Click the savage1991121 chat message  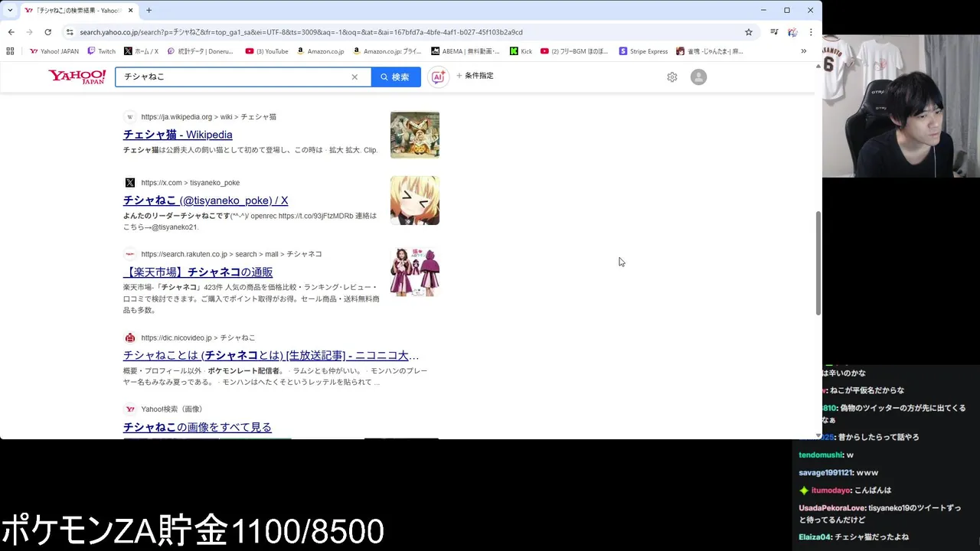point(838,472)
